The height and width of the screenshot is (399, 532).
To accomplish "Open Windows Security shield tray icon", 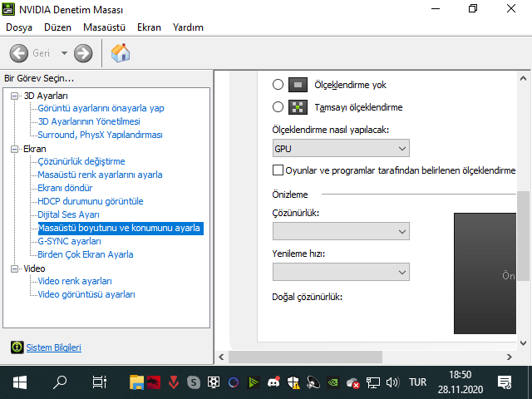I will (x=293, y=382).
